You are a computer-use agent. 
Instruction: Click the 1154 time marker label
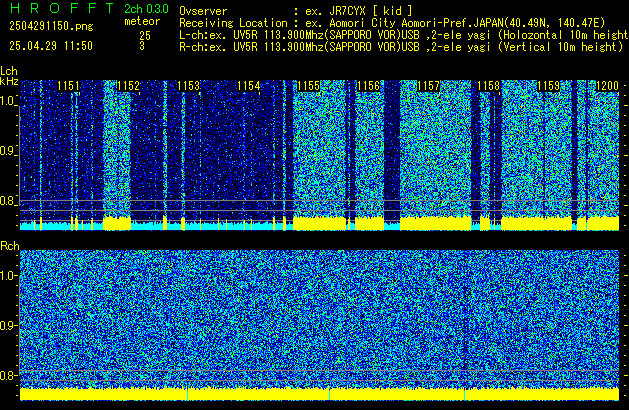[248, 86]
